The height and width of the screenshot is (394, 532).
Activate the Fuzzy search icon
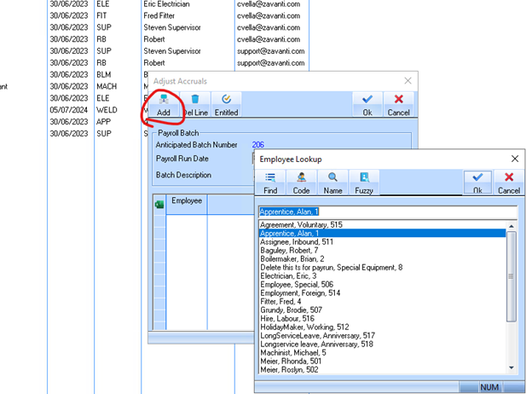[365, 183]
